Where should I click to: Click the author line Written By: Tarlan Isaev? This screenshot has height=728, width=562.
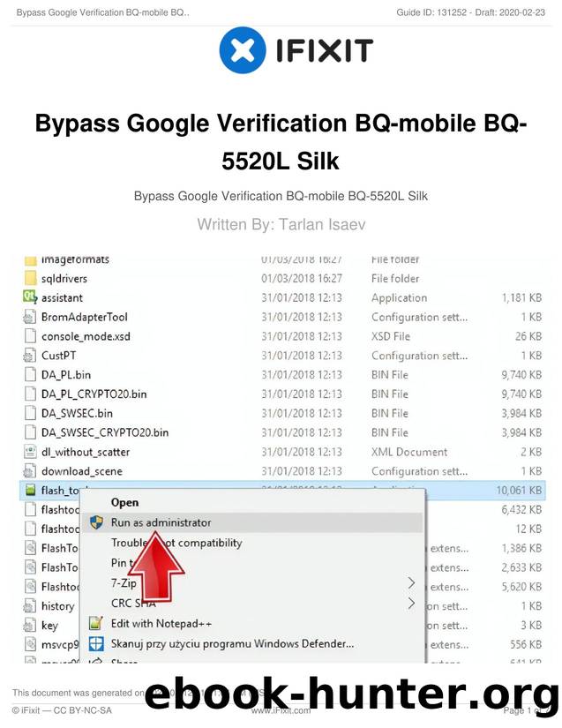point(281,224)
